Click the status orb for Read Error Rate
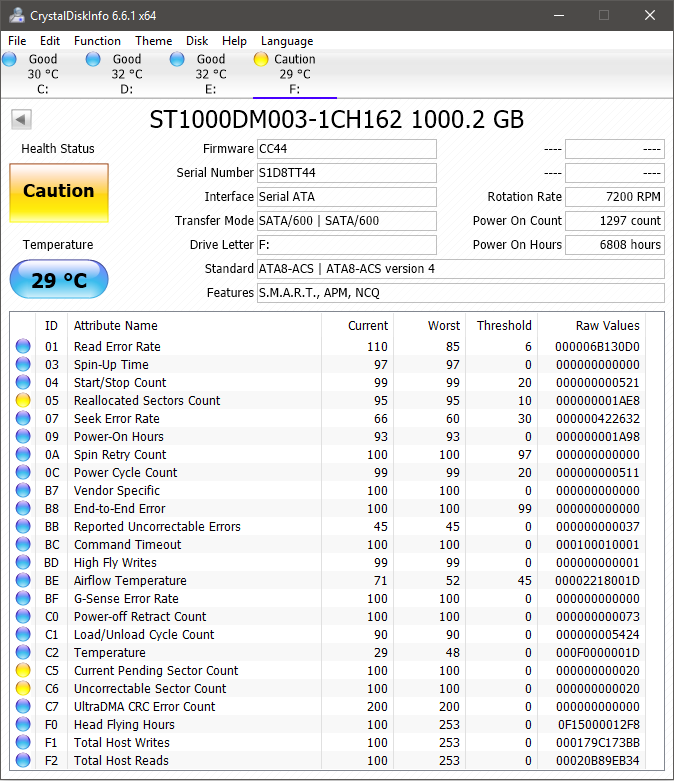The image size is (674, 781). (23, 346)
